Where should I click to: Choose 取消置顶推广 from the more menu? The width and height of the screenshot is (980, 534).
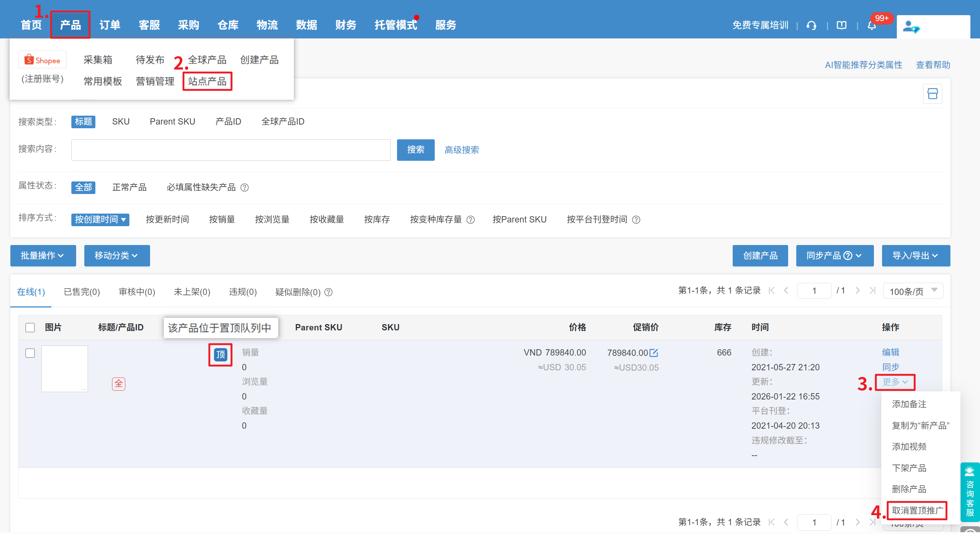pyautogui.click(x=917, y=510)
